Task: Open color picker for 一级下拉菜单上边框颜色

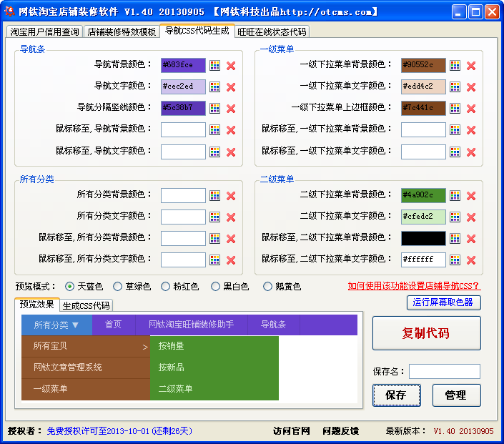Action: point(455,109)
